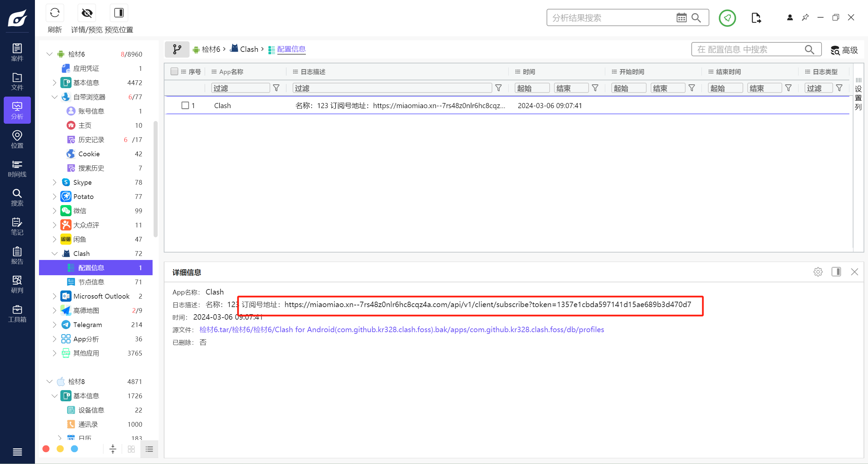Expand the Telegram tree node
This screenshot has width=868, height=464.
pyautogui.click(x=54, y=325)
